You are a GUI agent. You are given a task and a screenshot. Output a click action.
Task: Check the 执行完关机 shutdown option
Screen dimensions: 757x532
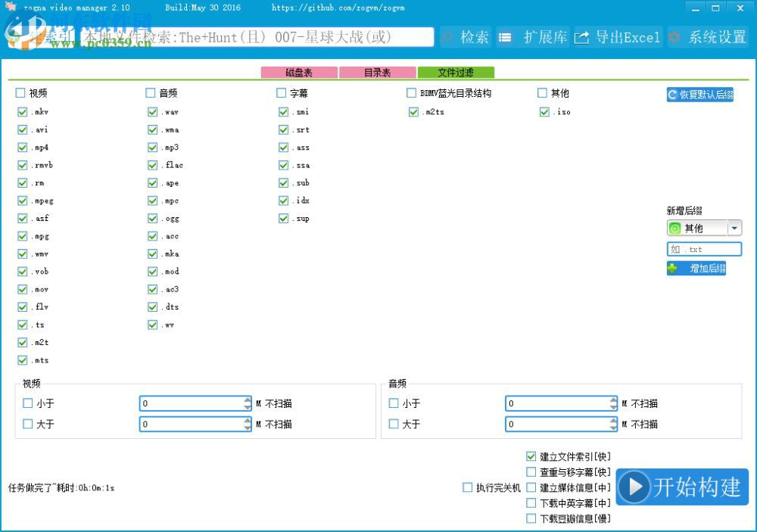point(467,487)
